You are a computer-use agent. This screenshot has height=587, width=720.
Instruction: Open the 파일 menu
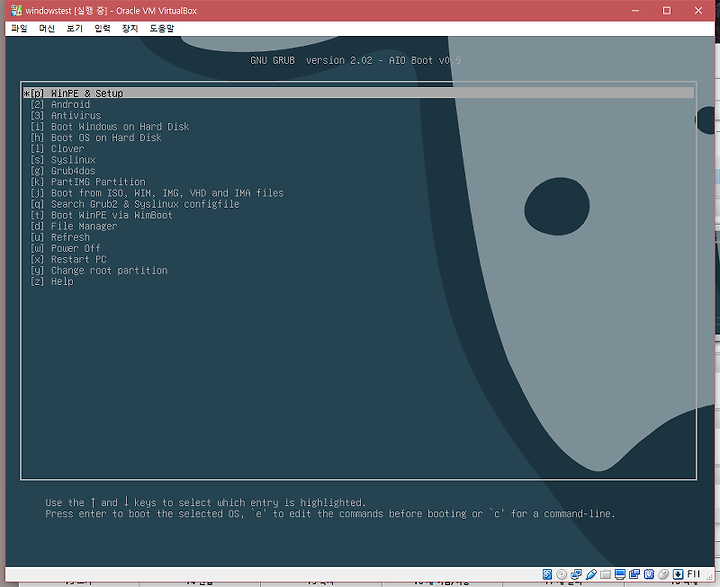(x=19, y=28)
